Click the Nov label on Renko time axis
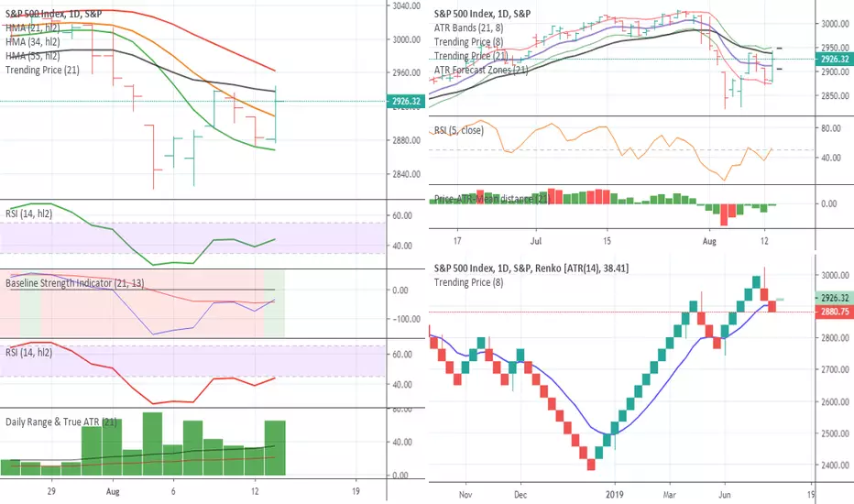 tap(465, 495)
